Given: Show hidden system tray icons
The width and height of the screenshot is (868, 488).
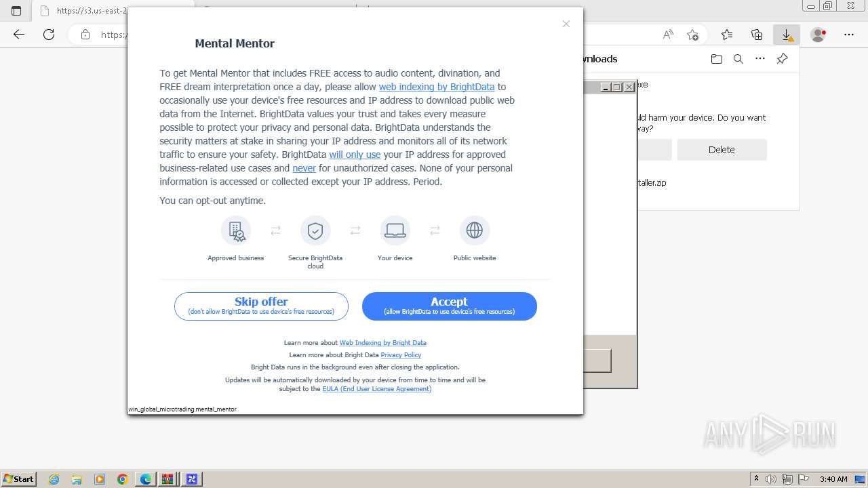Looking at the screenshot, I should (756, 479).
